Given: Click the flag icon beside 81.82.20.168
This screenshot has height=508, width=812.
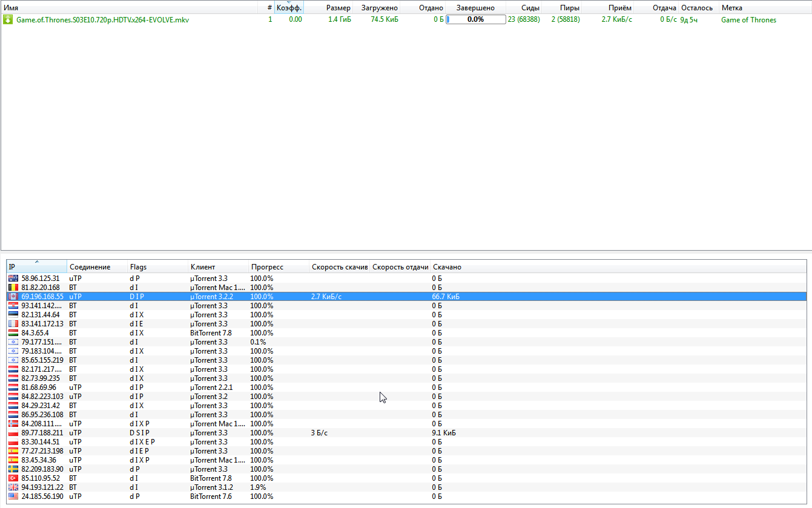Looking at the screenshot, I should (13, 288).
